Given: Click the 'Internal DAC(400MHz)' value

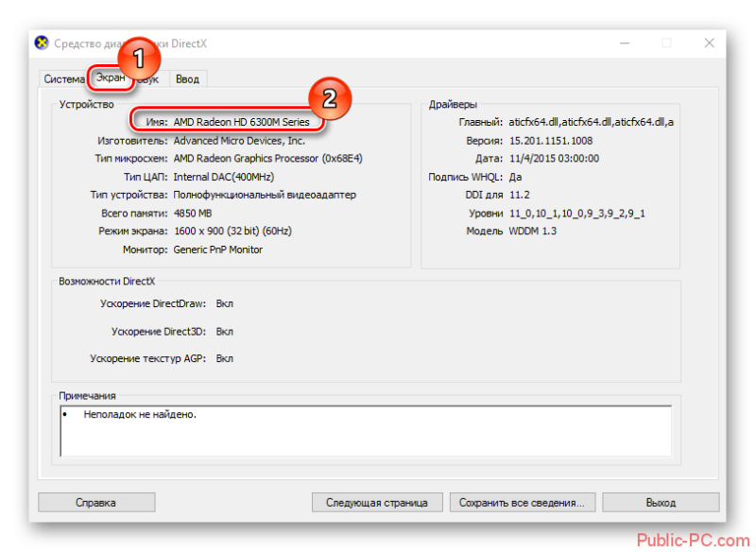Looking at the screenshot, I should (x=224, y=177).
